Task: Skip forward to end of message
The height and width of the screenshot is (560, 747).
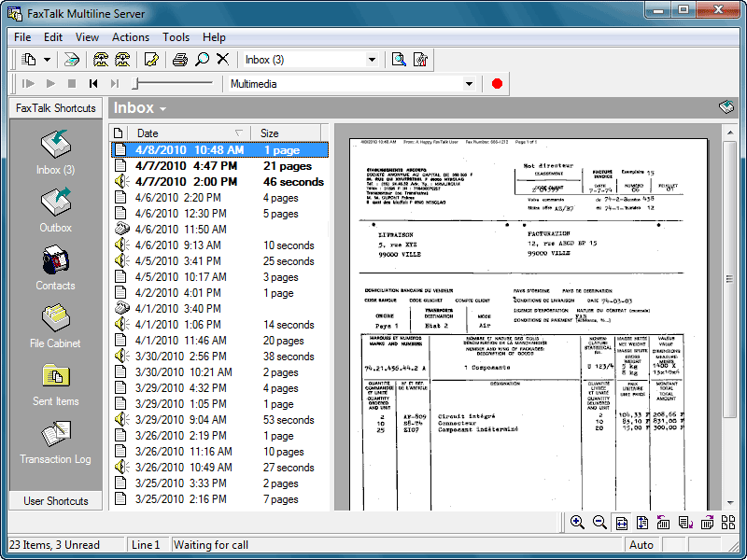Action: click(x=114, y=84)
